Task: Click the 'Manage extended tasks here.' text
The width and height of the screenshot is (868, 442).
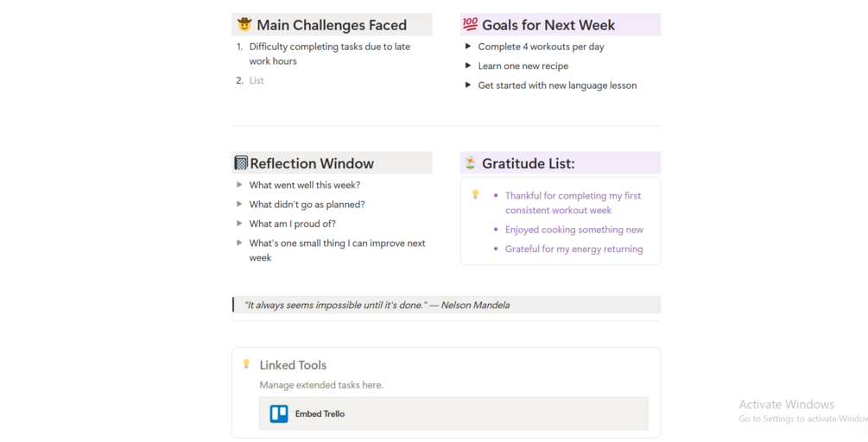Action: click(321, 385)
